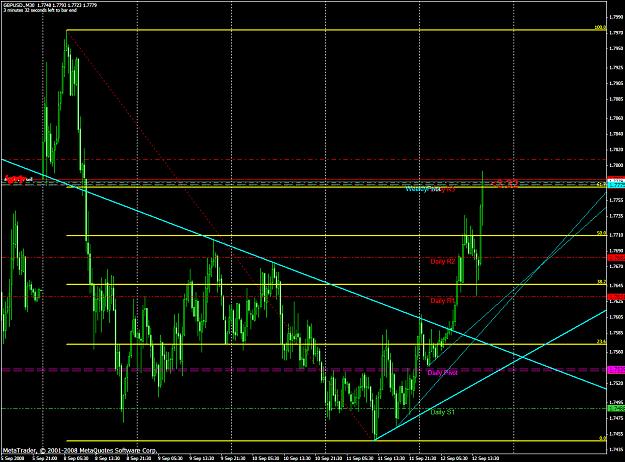This screenshot has width=625, height=462.
Task: Select the 'Daily R1' level label
Action: pyautogui.click(x=442, y=301)
